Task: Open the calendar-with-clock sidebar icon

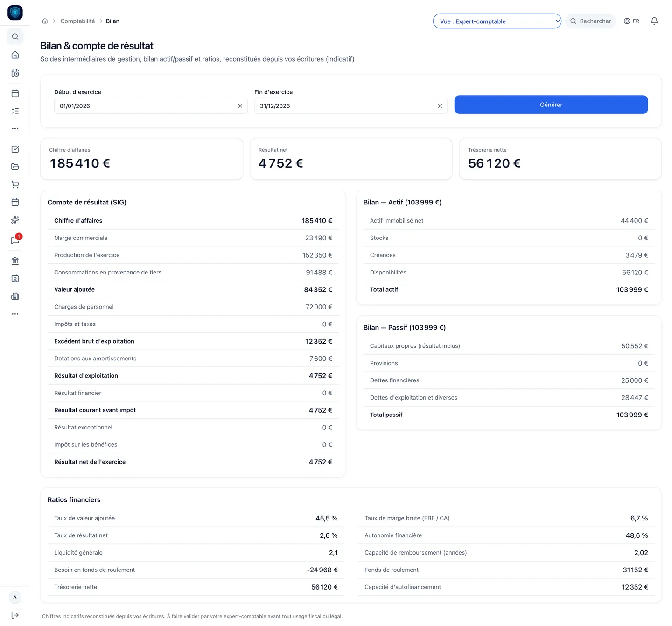Action: (15, 73)
